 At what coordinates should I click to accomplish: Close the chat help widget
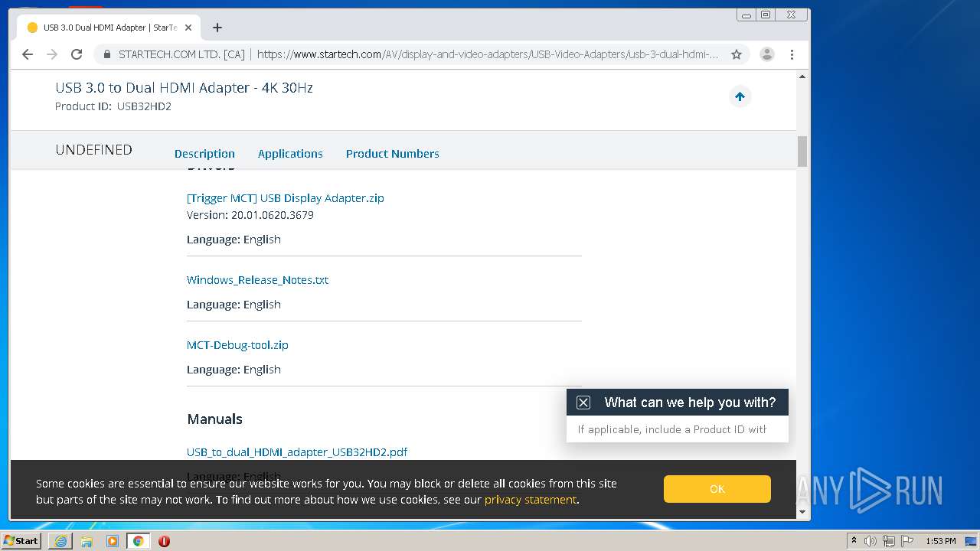pyautogui.click(x=583, y=403)
